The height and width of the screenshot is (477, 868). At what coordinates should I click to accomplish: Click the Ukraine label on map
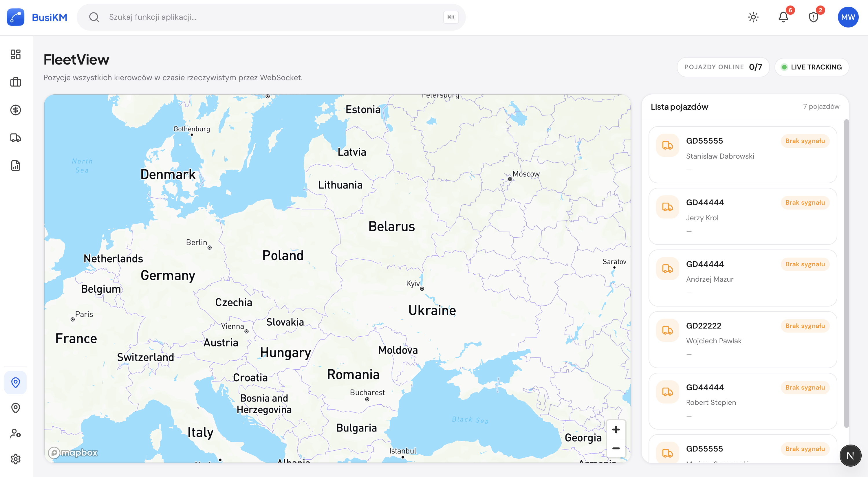pos(432,310)
